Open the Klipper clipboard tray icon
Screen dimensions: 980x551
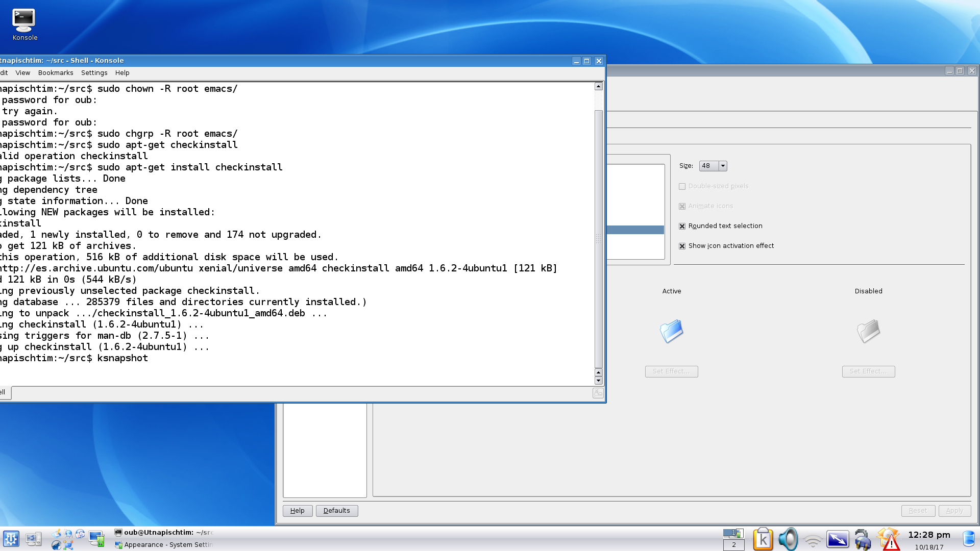coord(763,539)
